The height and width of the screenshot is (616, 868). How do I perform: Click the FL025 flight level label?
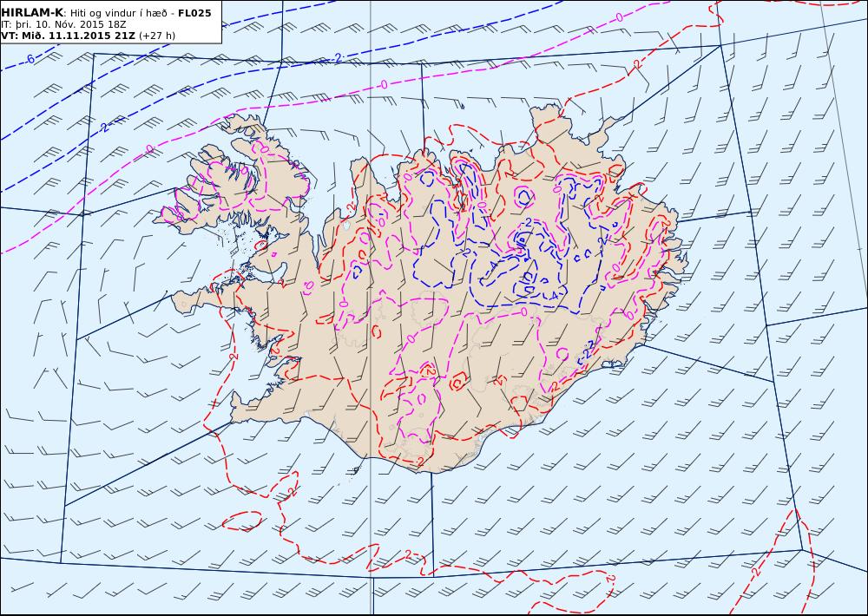pyautogui.click(x=194, y=13)
